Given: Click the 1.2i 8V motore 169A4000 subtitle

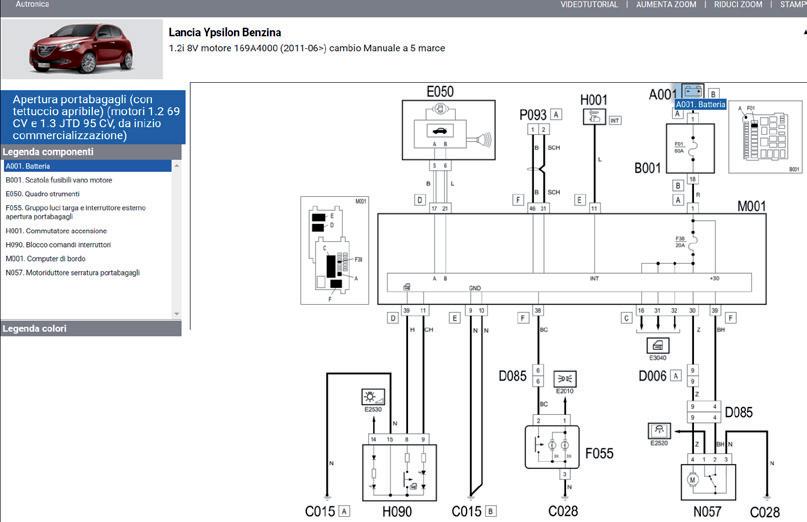Looking at the screenshot, I should tap(307, 48).
